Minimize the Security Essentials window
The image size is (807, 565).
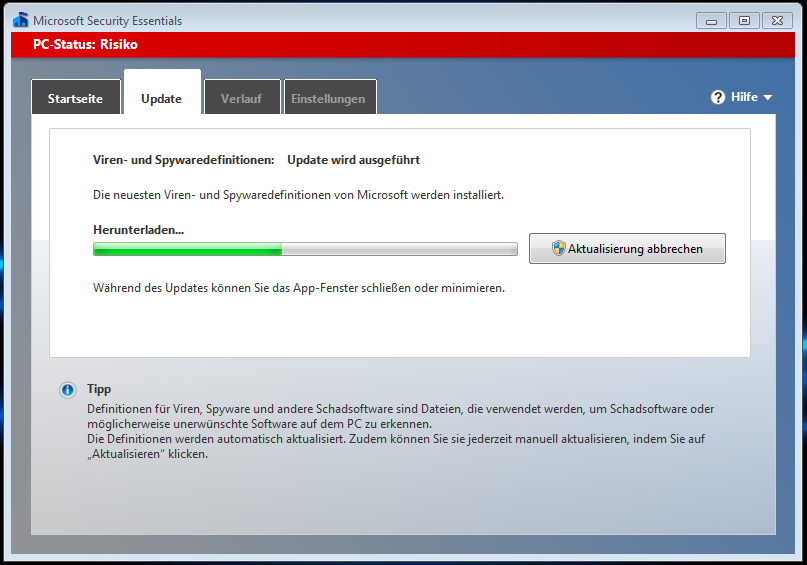click(711, 21)
